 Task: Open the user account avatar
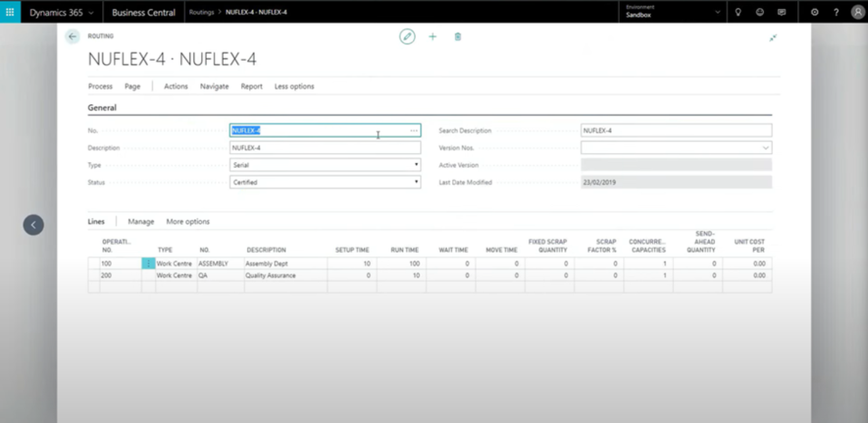click(857, 12)
